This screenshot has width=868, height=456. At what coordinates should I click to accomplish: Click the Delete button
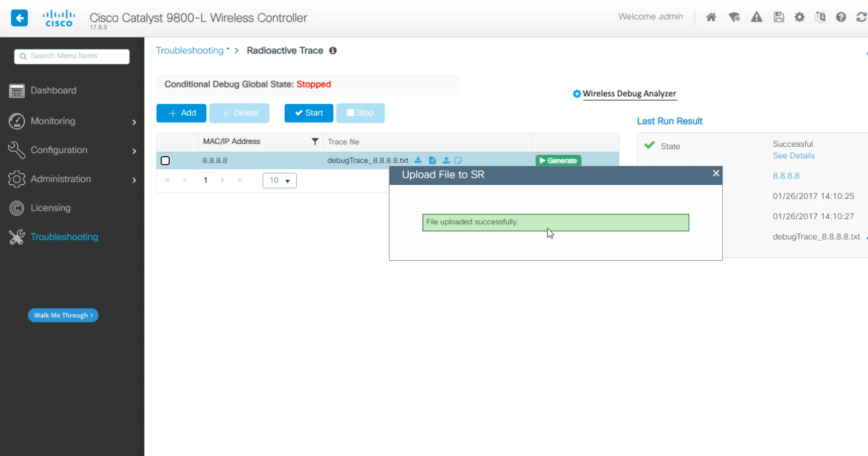coord(239,113)
